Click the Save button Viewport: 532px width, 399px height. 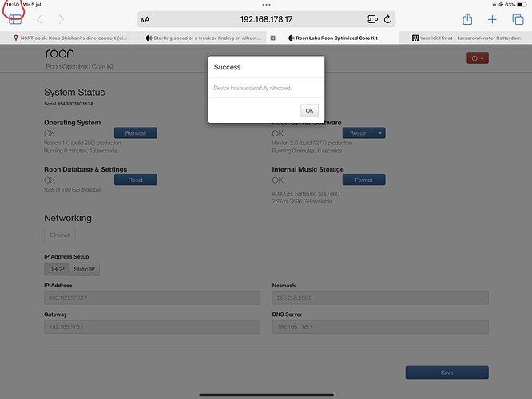(x=447, y=373)
